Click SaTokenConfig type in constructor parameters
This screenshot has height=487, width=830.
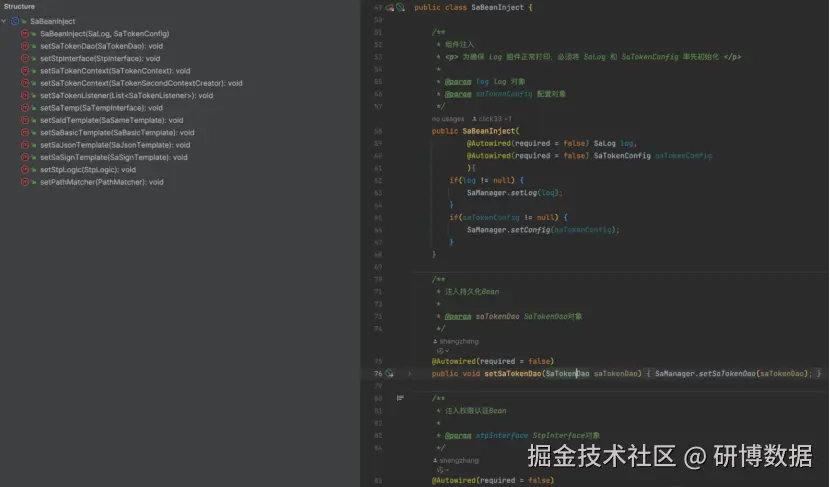coord(622,156)
